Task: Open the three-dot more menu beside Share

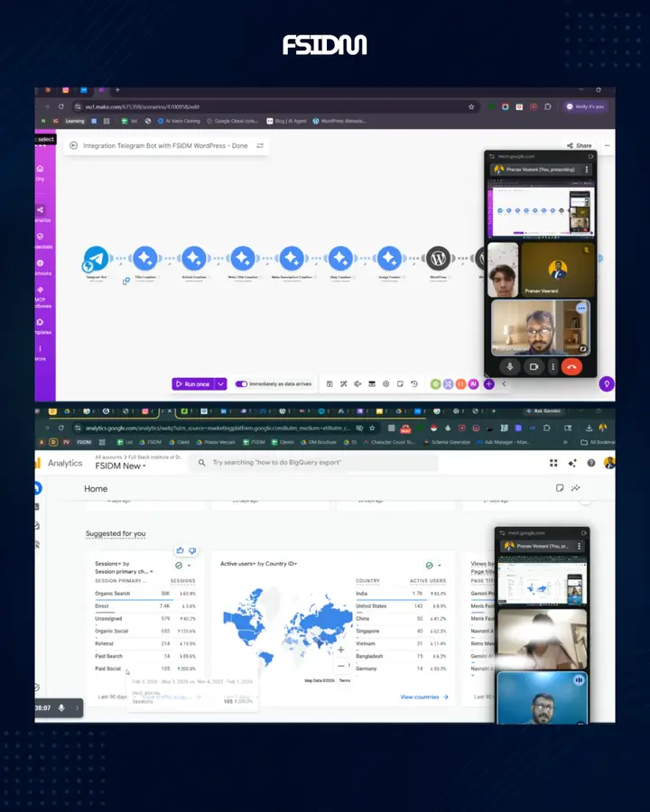Action: click(607, 145)
